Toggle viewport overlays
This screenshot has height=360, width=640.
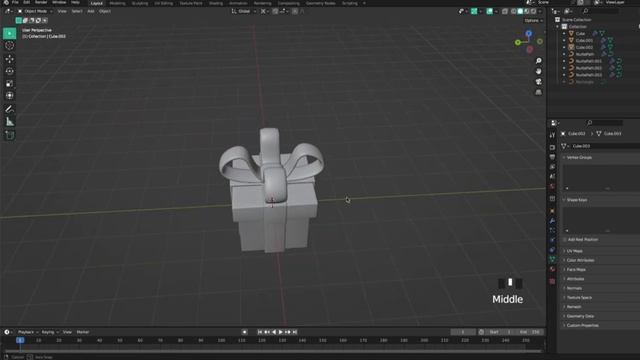489,11
